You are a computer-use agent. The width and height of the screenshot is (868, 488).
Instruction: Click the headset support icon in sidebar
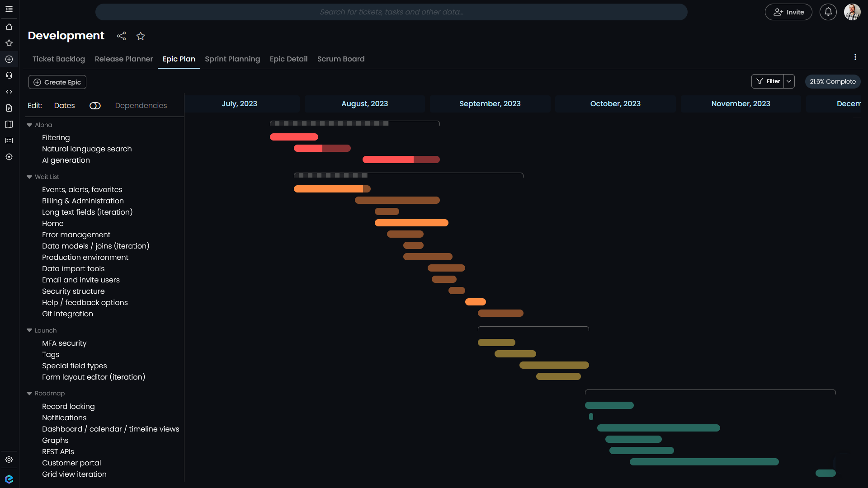pyautogui.click(x=9, y=75)
